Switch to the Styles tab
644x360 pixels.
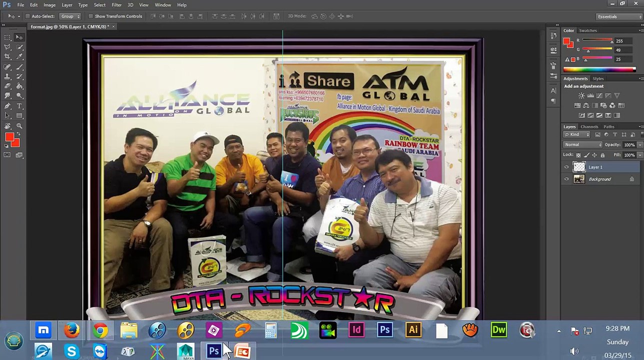[x=598, y=78]
